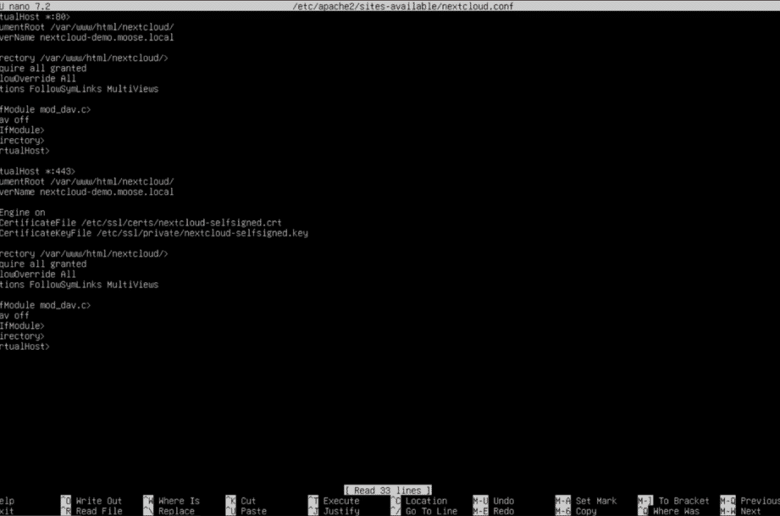This screenshot has width=780, height=516.
Task: Click the Redo shortcut label
Action: coord(503,511)
